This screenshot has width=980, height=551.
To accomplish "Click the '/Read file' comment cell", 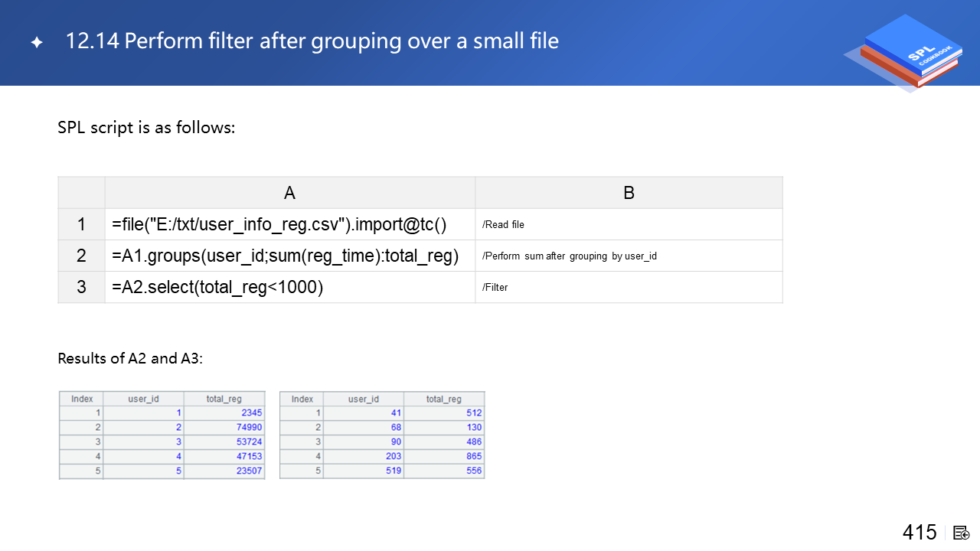I will (x=503, y=225).
